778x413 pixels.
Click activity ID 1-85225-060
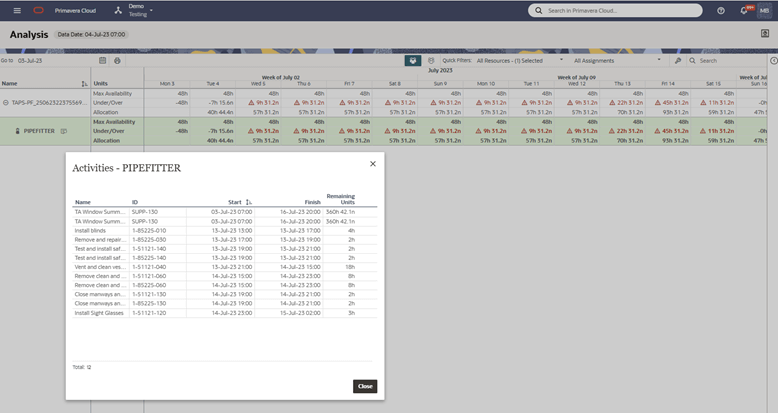(x=149, y=285)
